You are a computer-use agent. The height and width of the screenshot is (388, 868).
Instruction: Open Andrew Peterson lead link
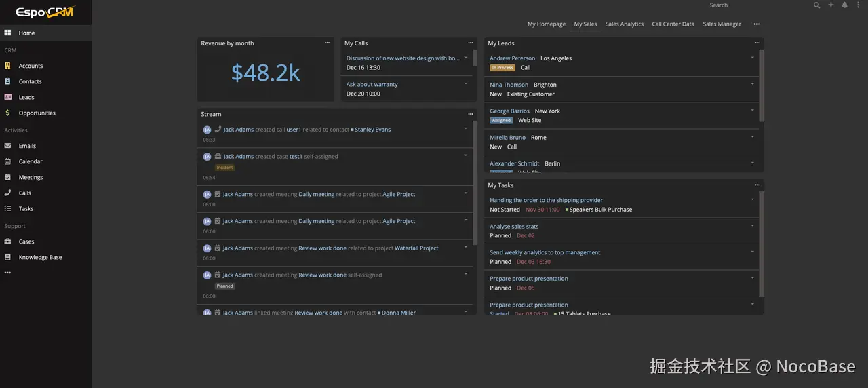click(513, 58)
